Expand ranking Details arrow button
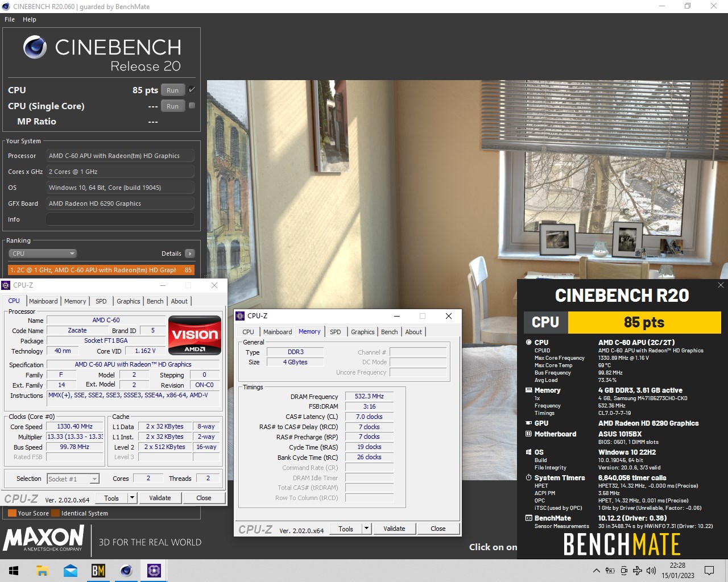Image resolution: width=728 pixels, height=582 pixels. (189, 253)
